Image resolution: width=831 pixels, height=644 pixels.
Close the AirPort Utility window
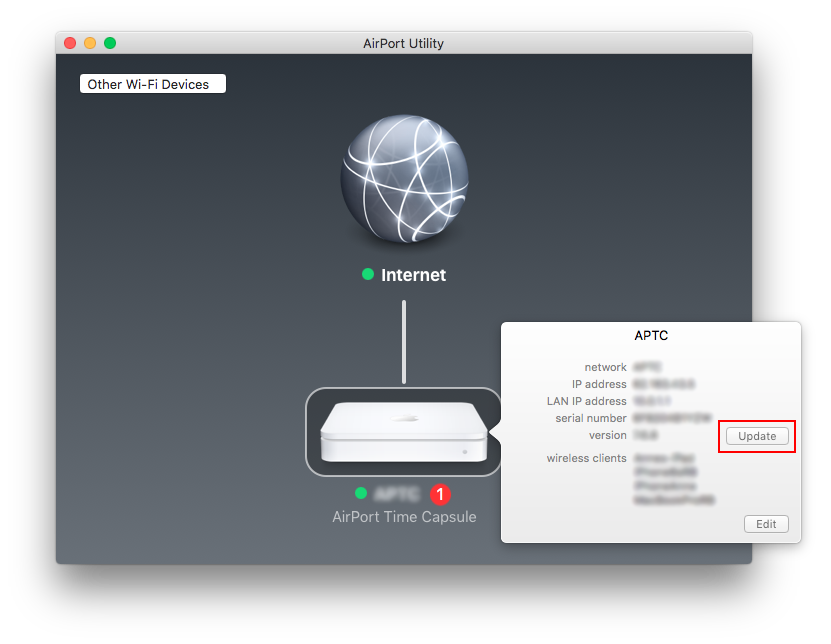pos(70,43)
